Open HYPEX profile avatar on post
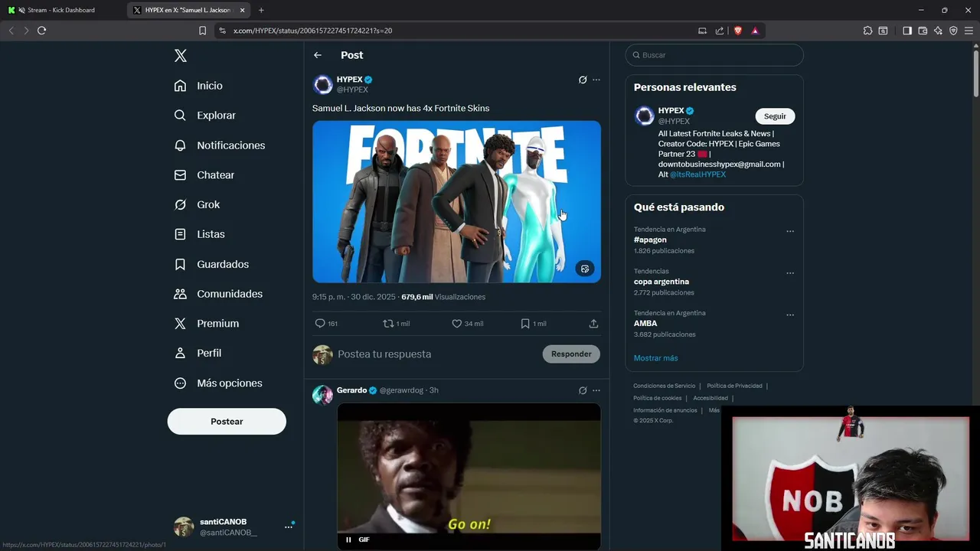 [x=322, y=84]
